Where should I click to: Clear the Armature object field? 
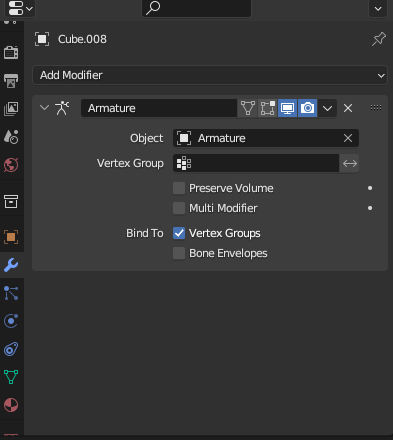(348, 138)
